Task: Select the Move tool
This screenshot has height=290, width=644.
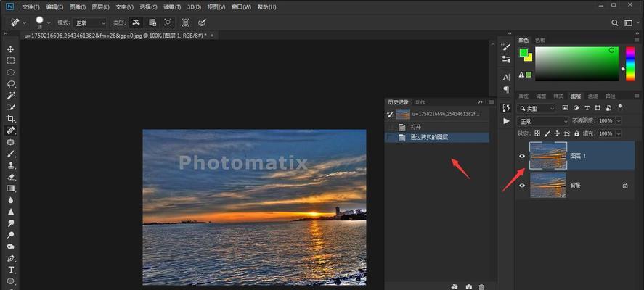Action: tap(11, 49)
